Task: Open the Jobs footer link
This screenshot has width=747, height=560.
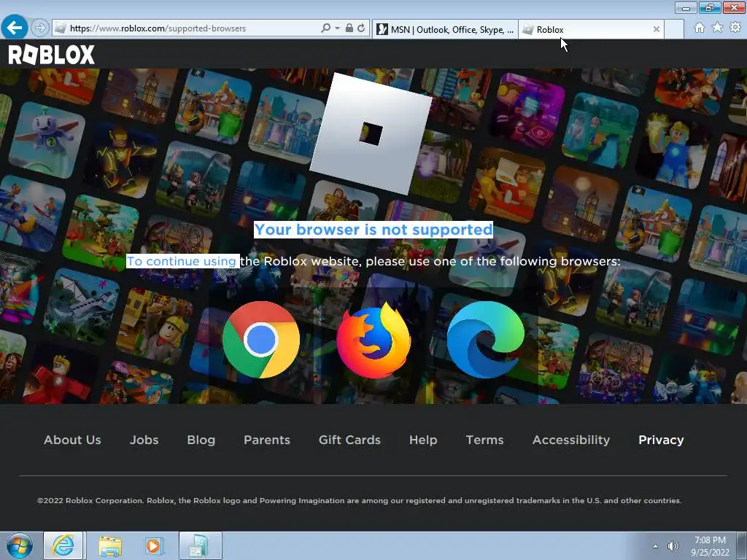Action: (x=144, y=440)
